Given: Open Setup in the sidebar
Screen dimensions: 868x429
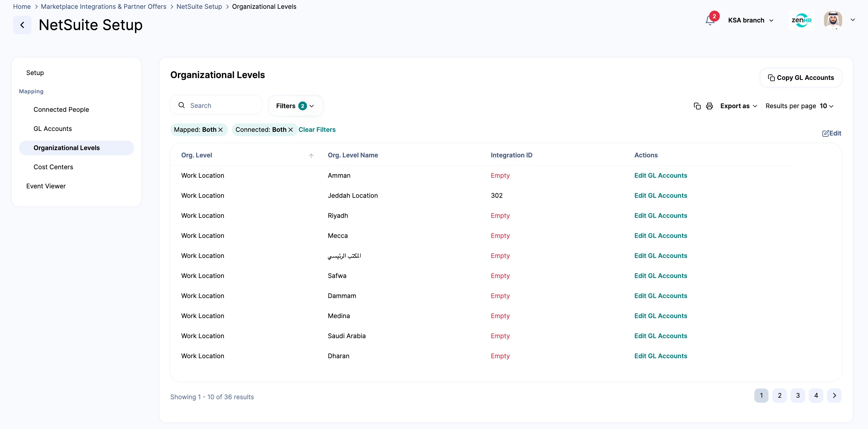Looking at the screenshot, I should [x=35, y=73].
